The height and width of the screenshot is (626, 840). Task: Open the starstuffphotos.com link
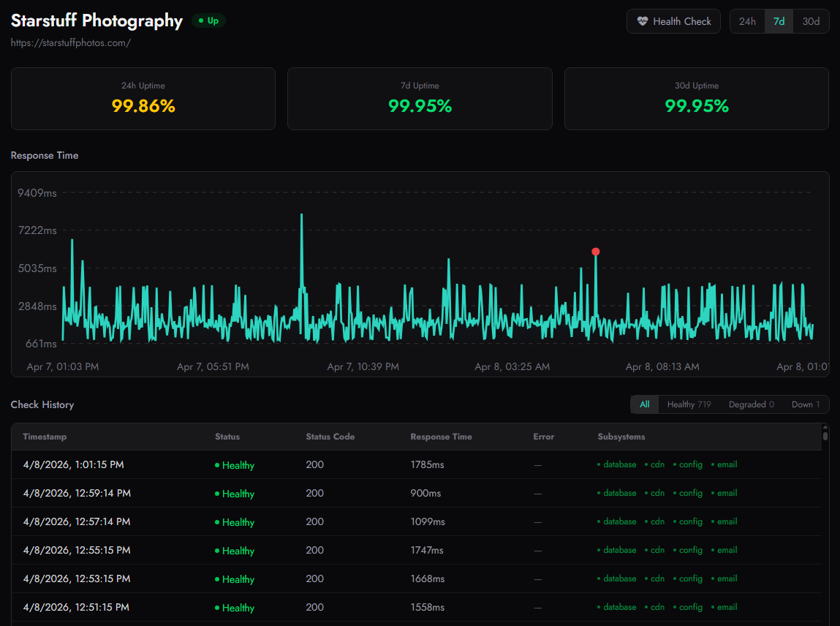click(70, 42)
